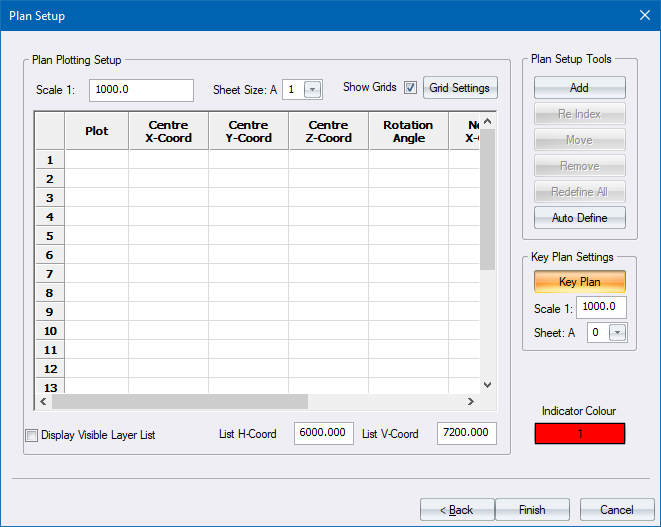
Task: Click Finish to complete plan setup
Action: (x=532, y=510)
